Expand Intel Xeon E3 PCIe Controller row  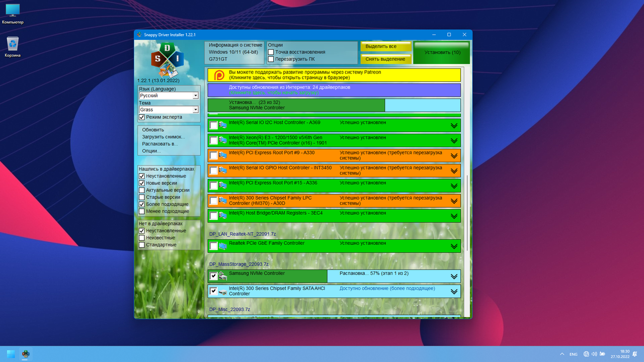tap(454, 141)
